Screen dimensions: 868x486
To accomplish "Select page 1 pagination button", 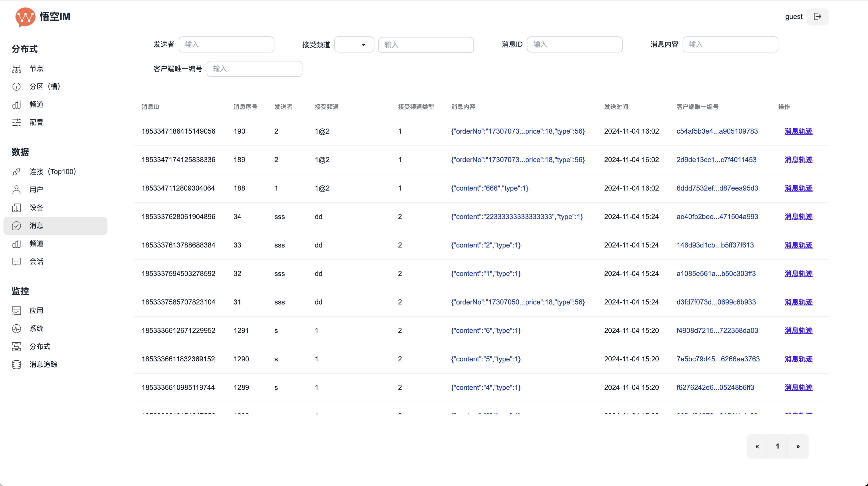I will (x=777, y=446).
